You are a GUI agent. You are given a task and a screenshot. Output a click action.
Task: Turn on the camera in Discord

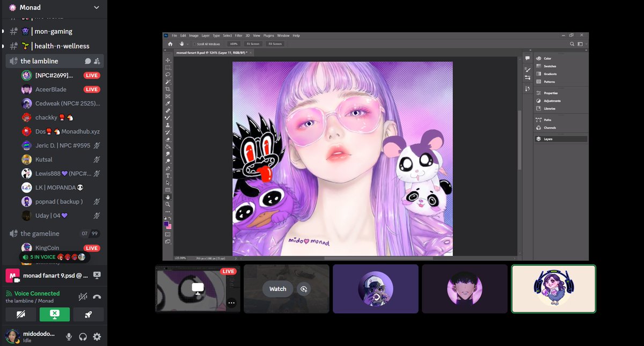(21, 314)
